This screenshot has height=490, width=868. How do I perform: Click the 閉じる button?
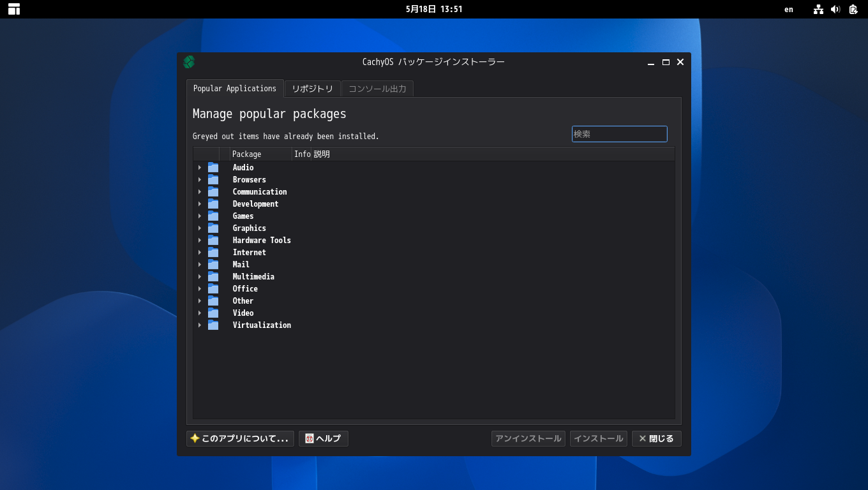click(657, 438)
